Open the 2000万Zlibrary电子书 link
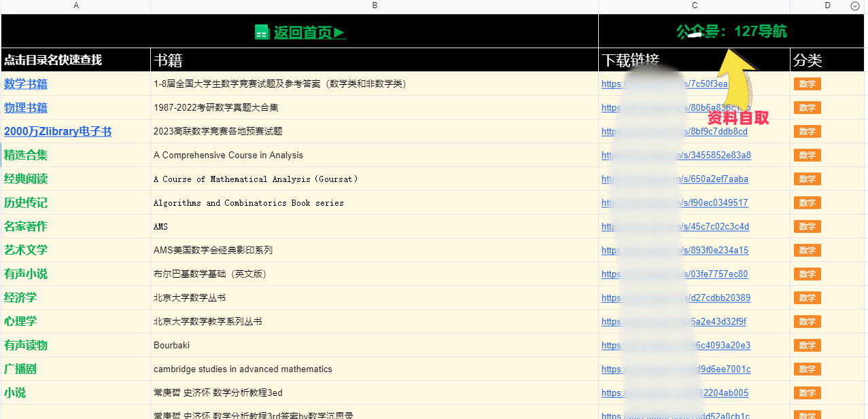The width and height of the screenshot is (868, 419). [58, 132]
